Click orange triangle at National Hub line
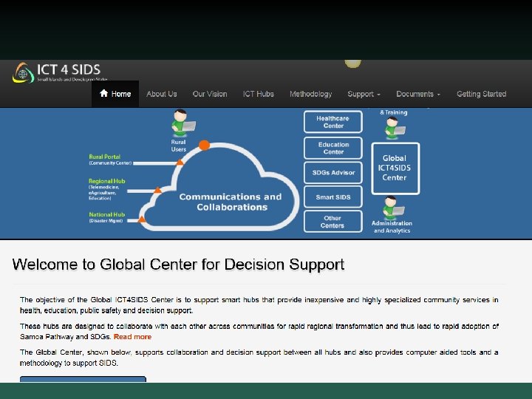532x399 pixels. click(x=142, y=219)
